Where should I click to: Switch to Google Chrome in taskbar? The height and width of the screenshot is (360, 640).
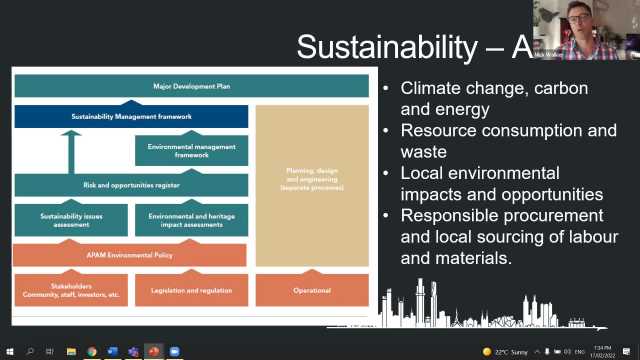[x=92, y=351]
